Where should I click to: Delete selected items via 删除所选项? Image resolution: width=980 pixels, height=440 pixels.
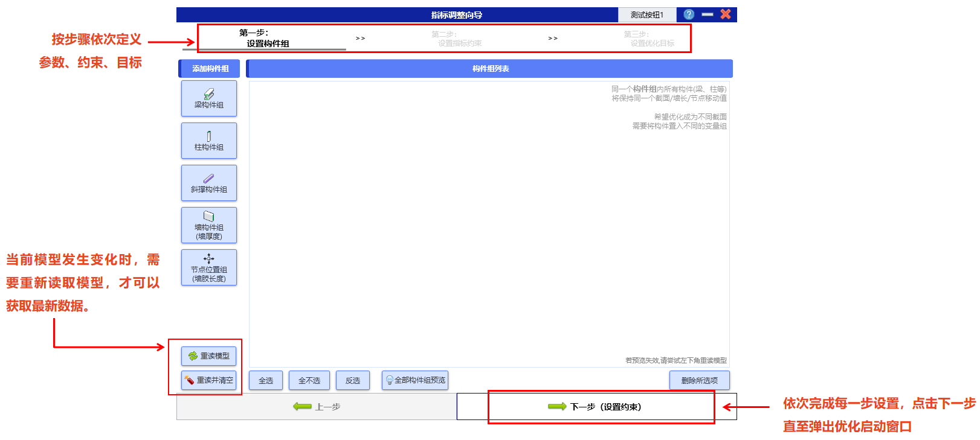tap(700, 380)
